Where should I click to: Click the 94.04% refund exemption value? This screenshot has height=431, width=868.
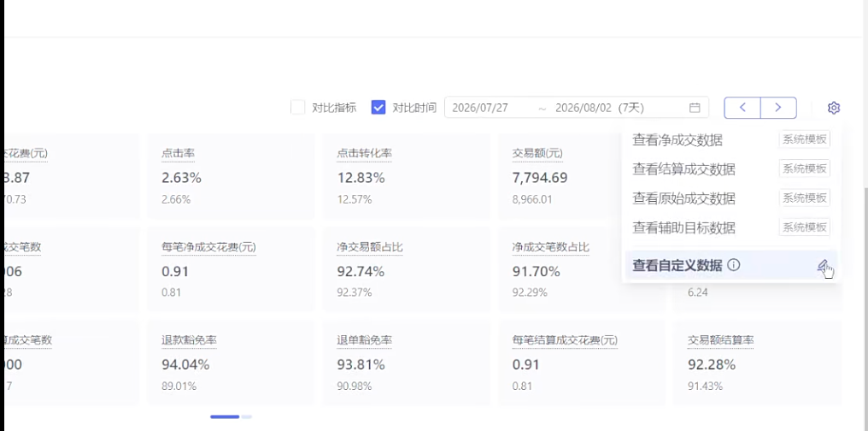pyautogui.click(x=185, y=364)
